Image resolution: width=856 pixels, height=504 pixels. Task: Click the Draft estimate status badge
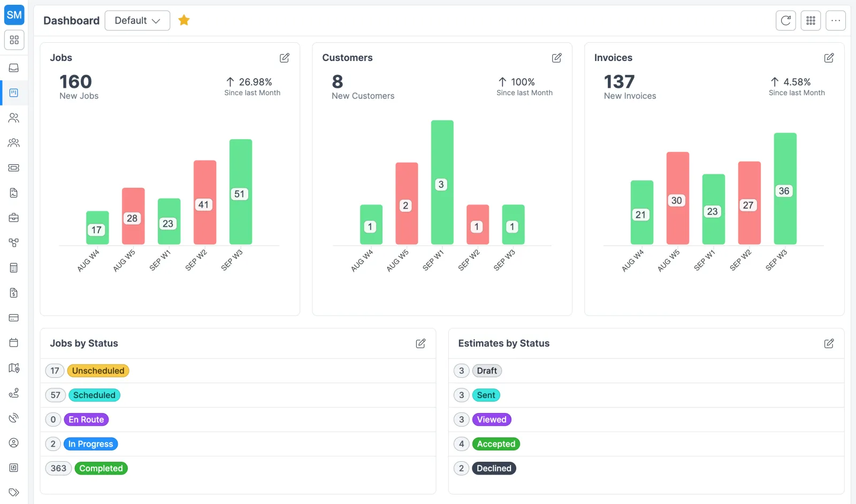(487, 371)
